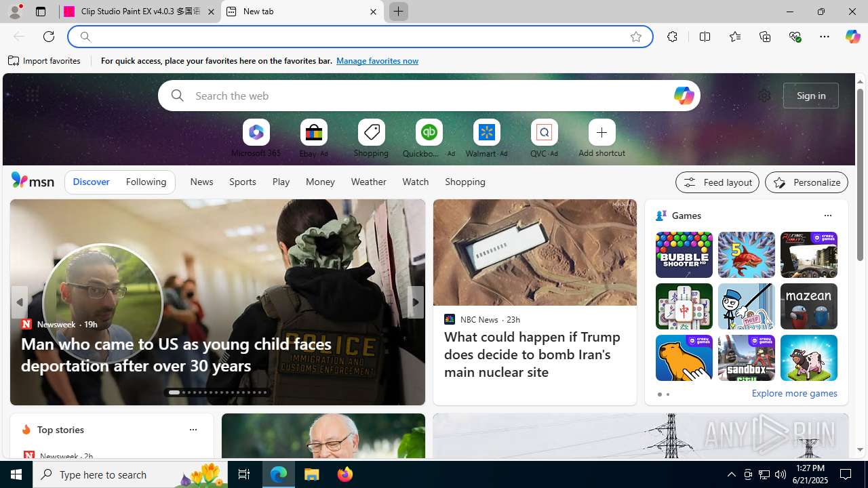This screenshot has width=868, height=488.
Task: Open Copilot from the search box
Action: [684, 96]
